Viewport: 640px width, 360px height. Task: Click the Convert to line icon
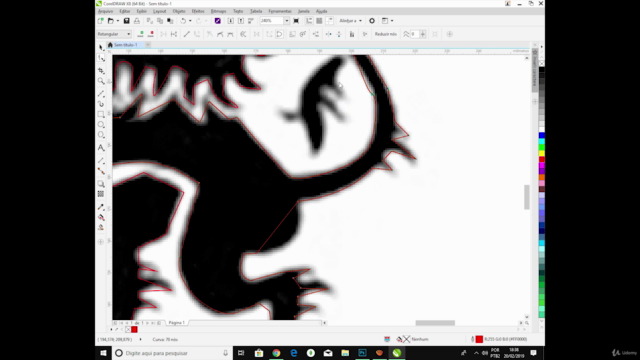187,34
